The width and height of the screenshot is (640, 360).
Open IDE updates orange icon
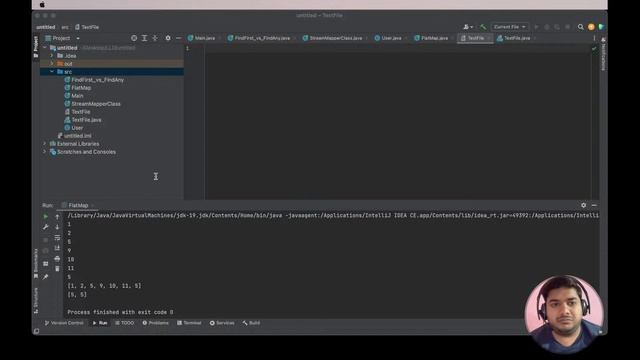pos(591,27)
